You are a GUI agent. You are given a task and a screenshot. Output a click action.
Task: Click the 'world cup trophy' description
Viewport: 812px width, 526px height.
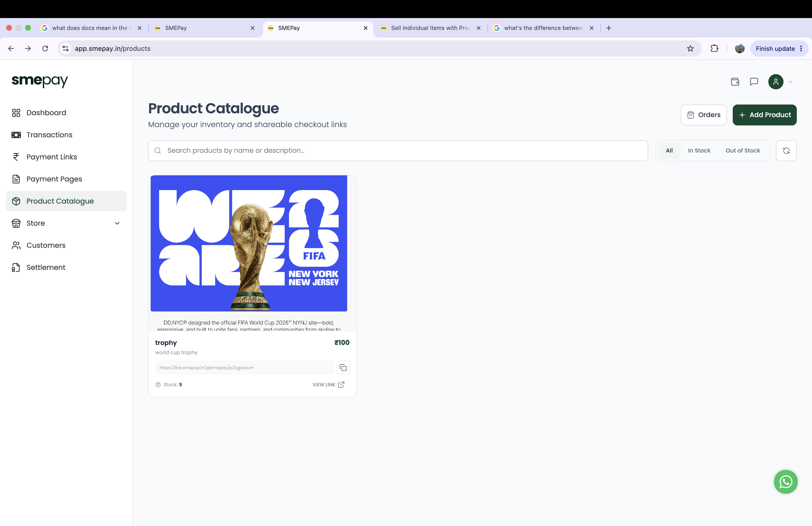176,352
